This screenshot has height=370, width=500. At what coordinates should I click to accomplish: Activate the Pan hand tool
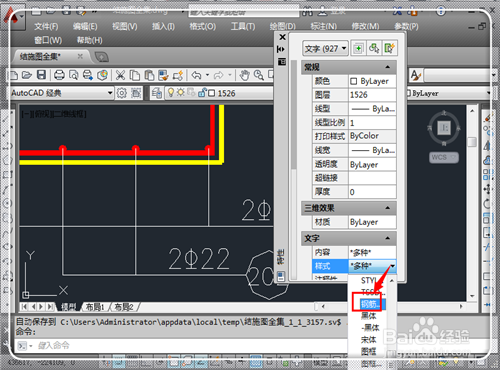(x=245, y=75)
